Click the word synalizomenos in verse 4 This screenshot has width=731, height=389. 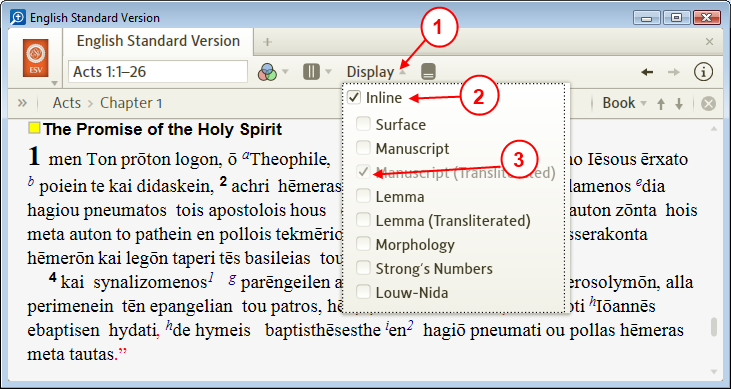click(151, 283)
